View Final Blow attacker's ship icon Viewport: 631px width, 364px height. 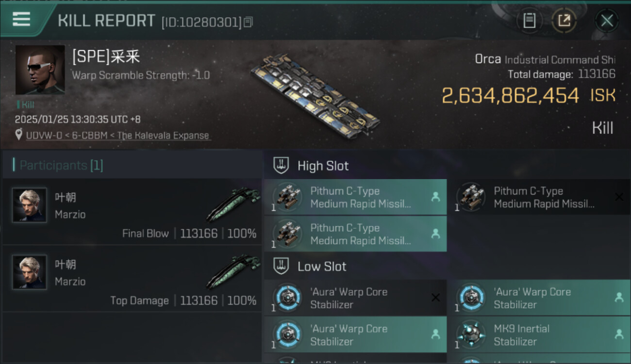click(233, 204)
